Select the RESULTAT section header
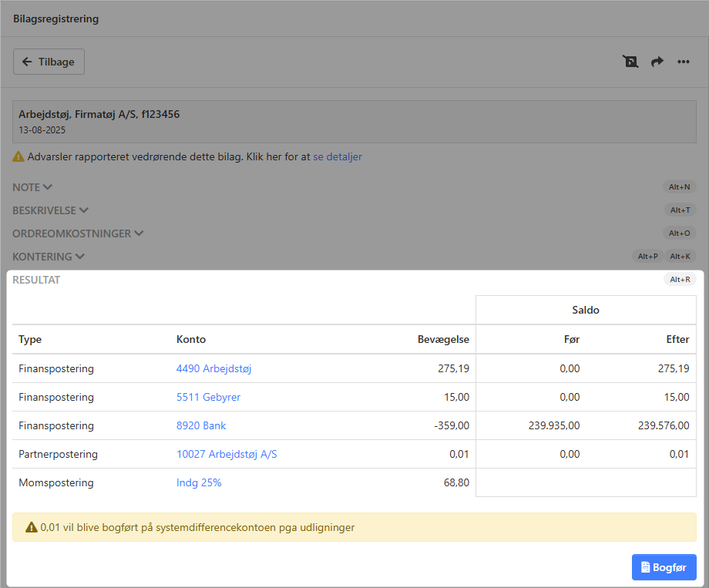Image resolution: width=709 pixels, height=588 pixels. [36, 280]
